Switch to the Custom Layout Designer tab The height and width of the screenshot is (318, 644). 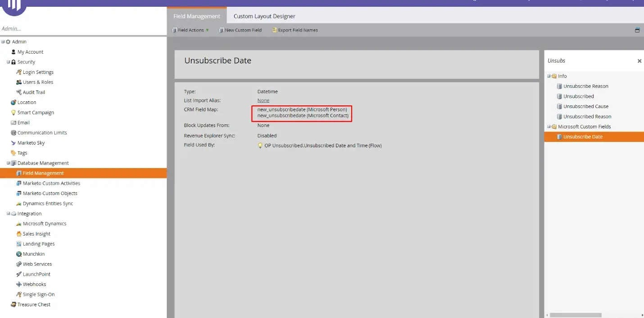tap(264, 16)
